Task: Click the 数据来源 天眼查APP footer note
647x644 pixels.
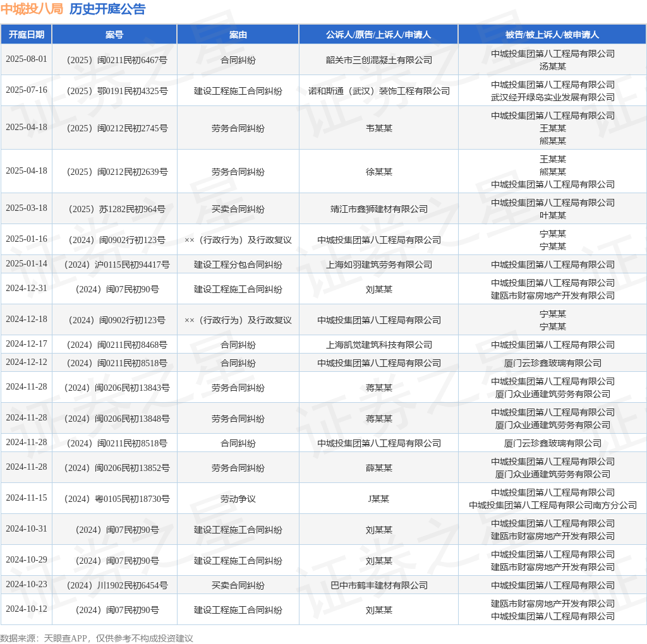Action: 97,638
